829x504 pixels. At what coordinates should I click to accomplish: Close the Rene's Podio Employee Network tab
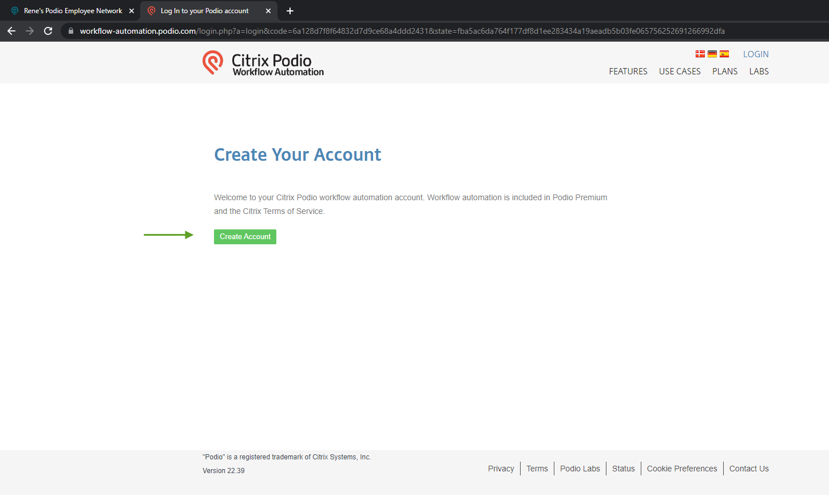[x=132, y=11]
